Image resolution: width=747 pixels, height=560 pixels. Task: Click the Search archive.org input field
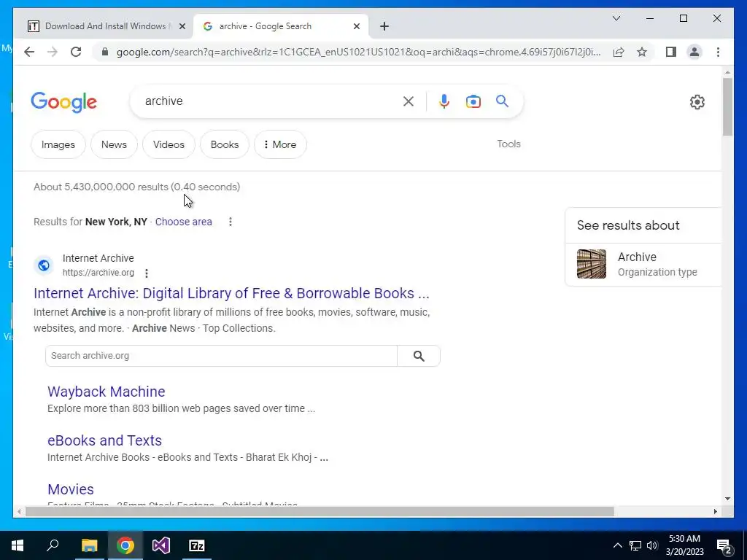(221, 356)
